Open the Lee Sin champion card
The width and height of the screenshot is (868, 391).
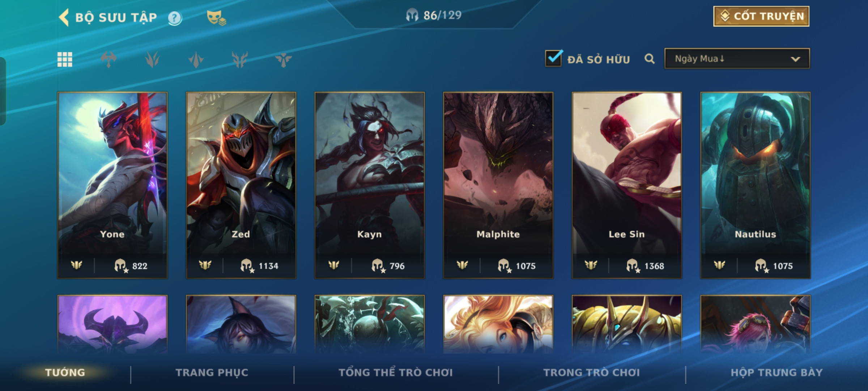[x=627, y=185]
